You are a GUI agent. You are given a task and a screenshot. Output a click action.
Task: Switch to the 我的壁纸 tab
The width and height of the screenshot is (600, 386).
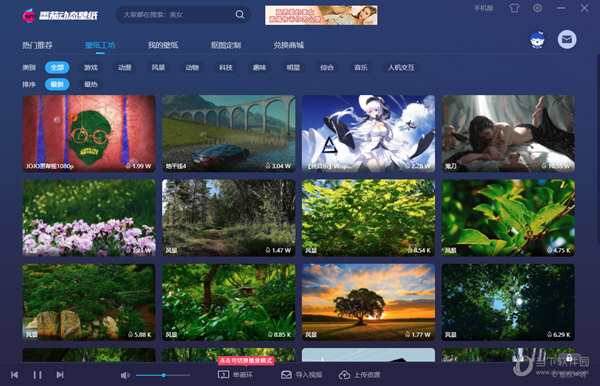click(163, 45)
